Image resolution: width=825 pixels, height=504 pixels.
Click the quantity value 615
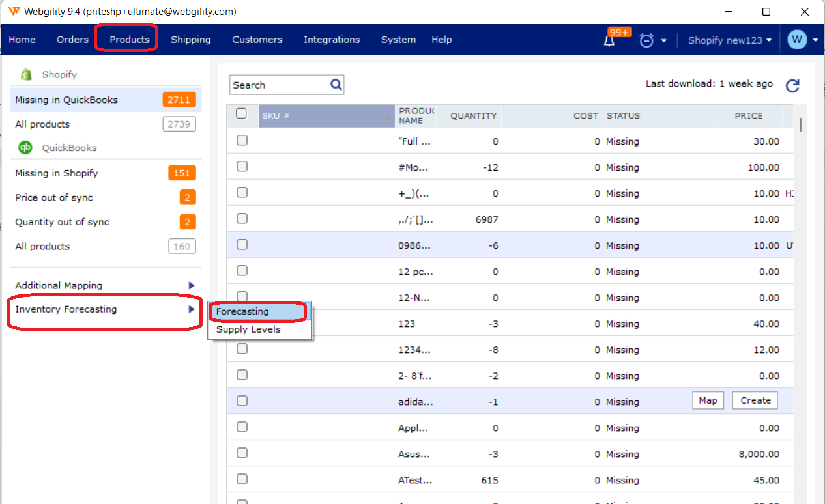[x=490, y=480]
